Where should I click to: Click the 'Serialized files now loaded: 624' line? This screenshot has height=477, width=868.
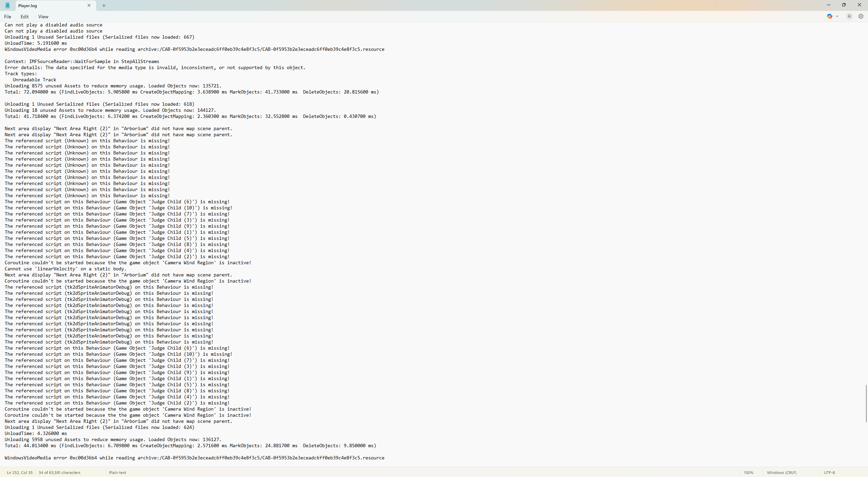tap(100, 428)
